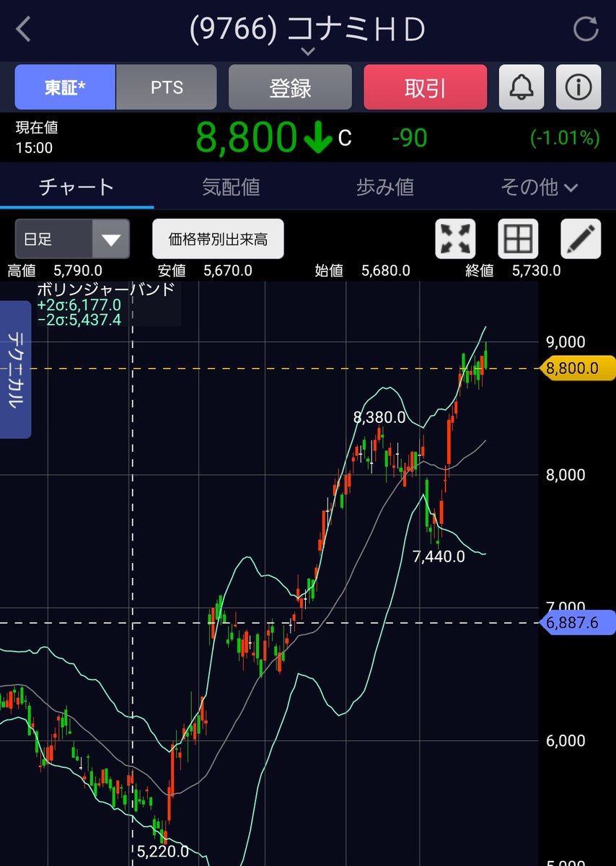Tap the -90 price change
The image size is (616, 866).
tap(409, 138)
